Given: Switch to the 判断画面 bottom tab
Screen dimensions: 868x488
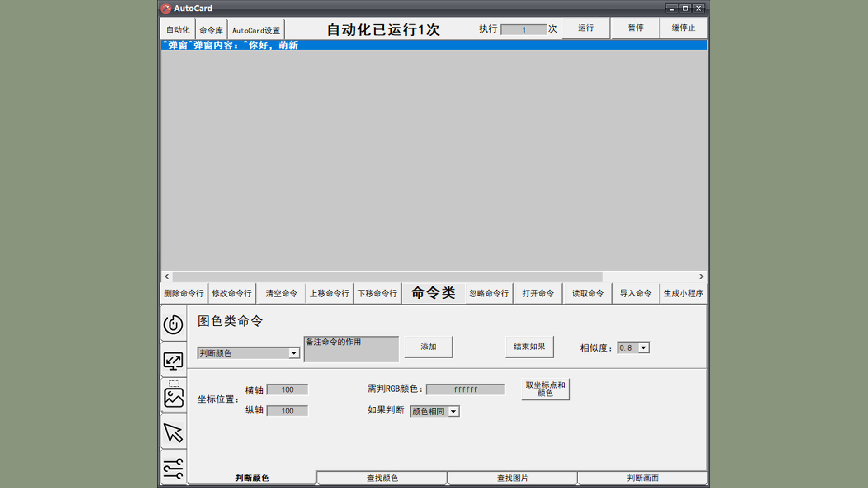Looking at the screenshot, I should tap(642, 478).
